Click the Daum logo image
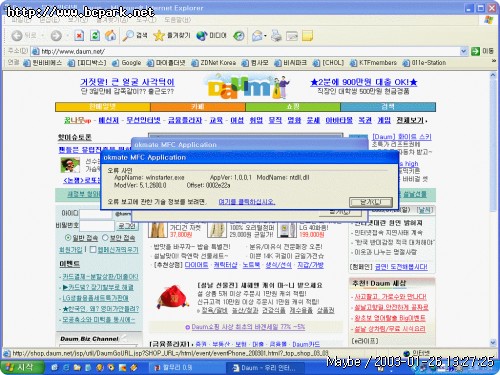Image resolution: width=500 pixels, height=375 pixels. [246, 87]
